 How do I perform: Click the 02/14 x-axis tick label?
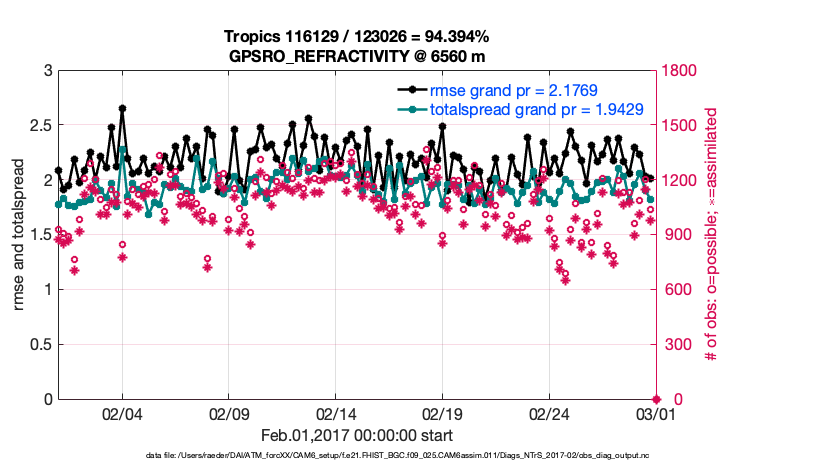[336, 413]
